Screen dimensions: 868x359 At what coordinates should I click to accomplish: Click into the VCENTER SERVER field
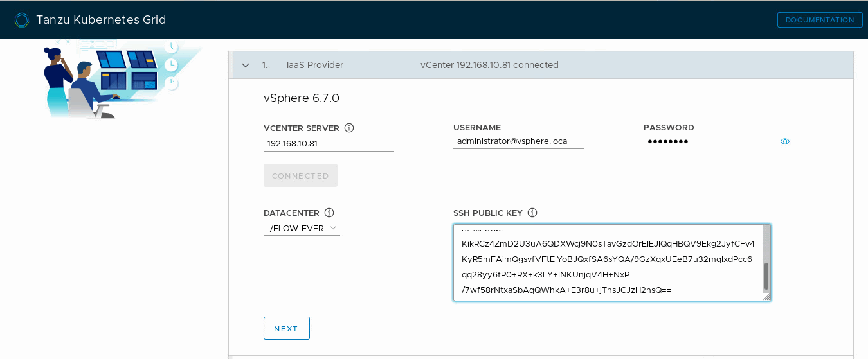329,143
